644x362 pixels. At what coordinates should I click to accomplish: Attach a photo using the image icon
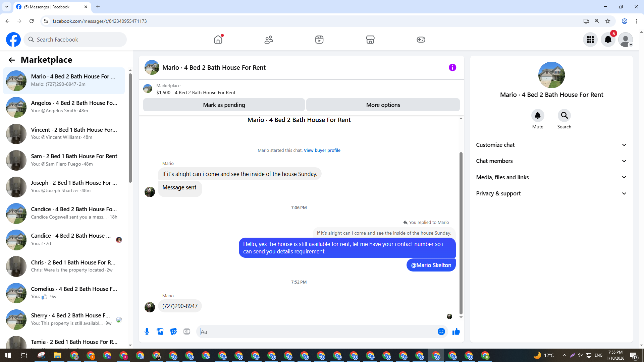pos(160,331)
